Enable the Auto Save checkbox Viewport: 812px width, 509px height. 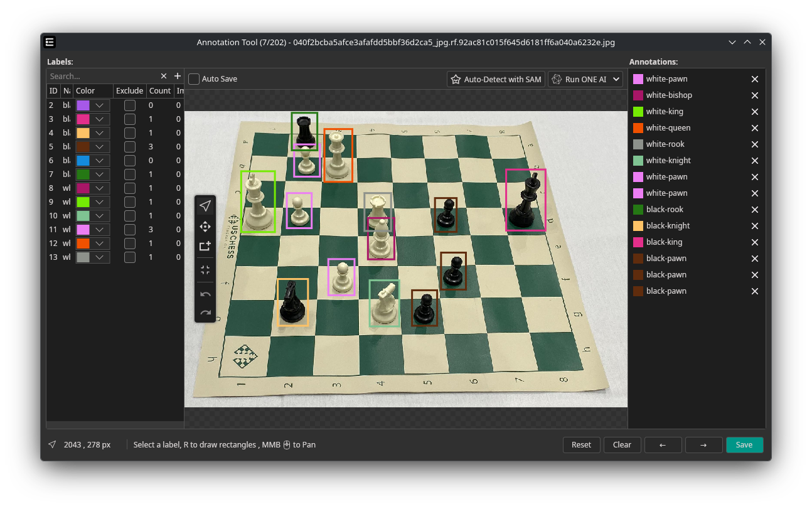[x=195, y=78]
